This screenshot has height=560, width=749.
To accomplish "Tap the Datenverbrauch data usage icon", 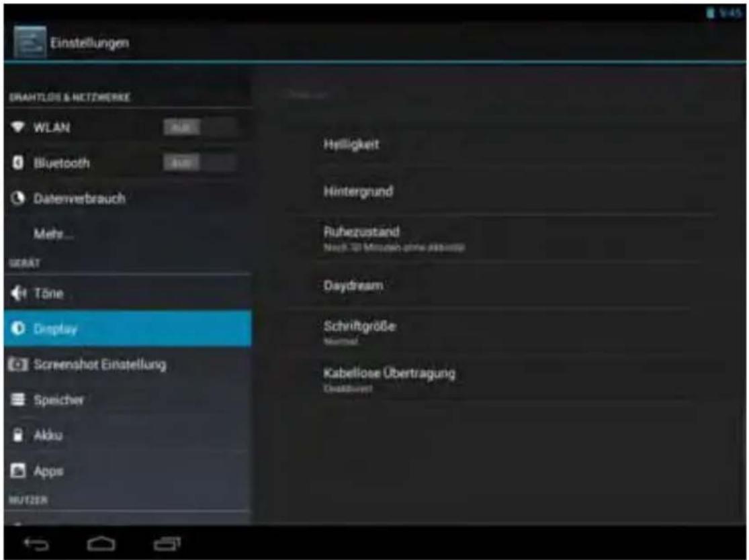I will tap(17, 198).
